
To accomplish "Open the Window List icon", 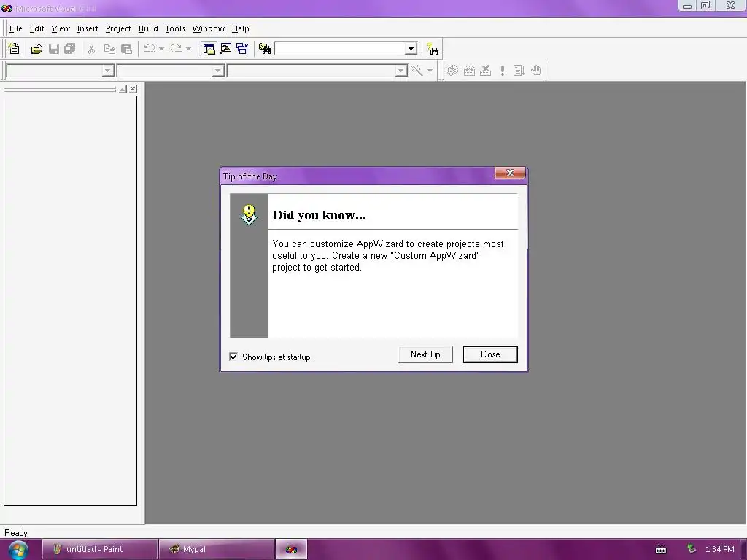I will tap(242, 49).
